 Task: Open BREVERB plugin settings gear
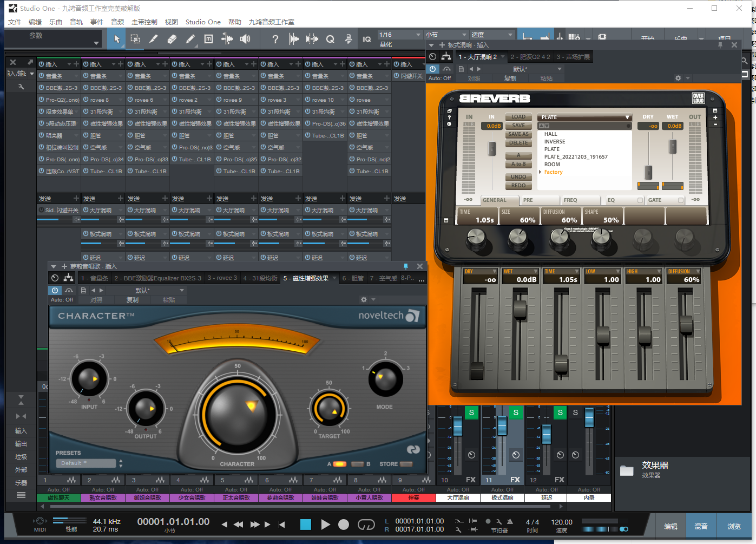click(x=678, y=78)
